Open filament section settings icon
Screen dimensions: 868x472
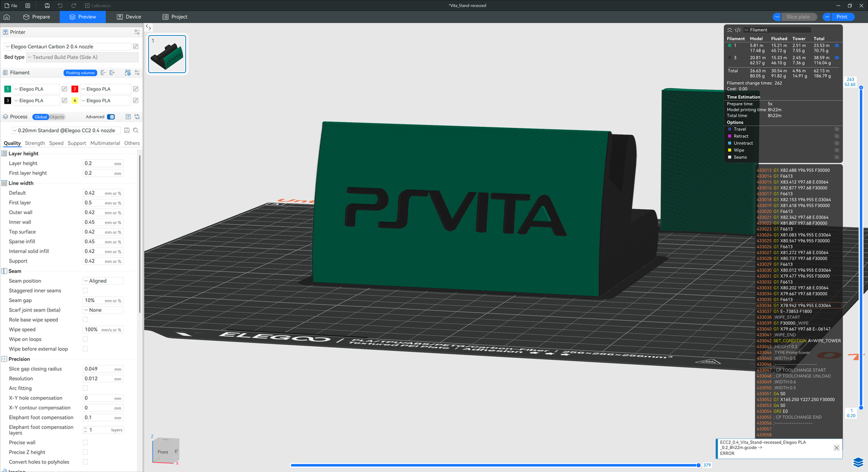point(137,73)
